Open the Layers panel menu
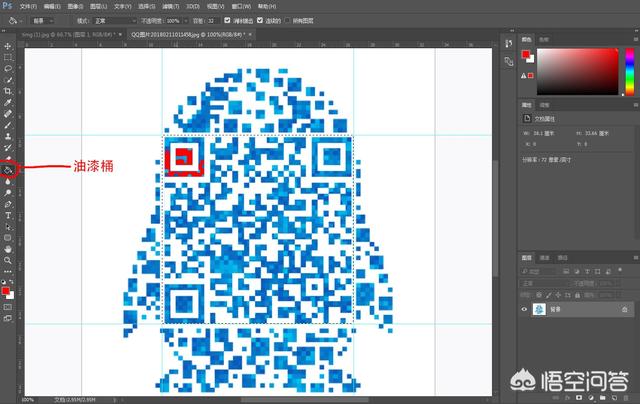Image resolution: width=640 pixels, height=404 pixels. 636,257
